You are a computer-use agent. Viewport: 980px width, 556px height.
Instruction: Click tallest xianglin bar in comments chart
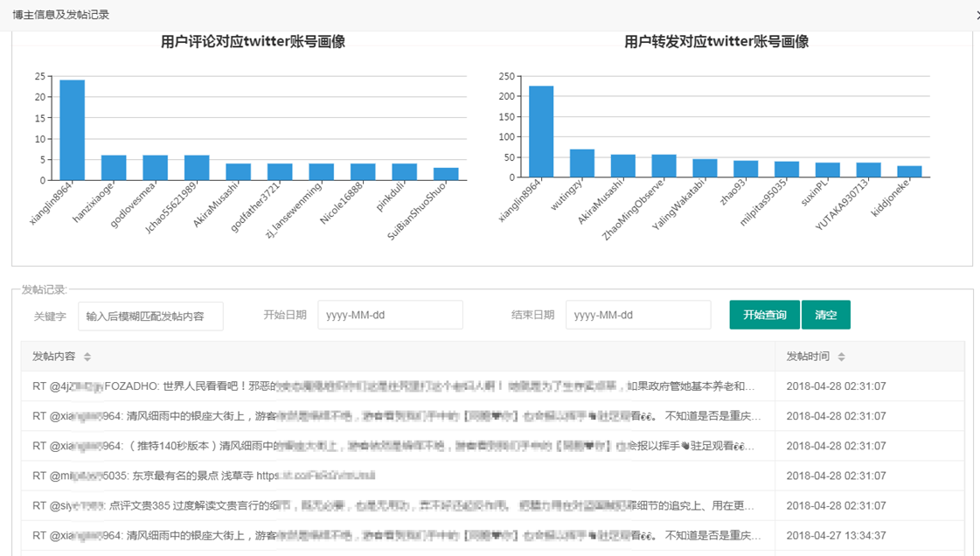pyautogui.click(x=72, y=130)
